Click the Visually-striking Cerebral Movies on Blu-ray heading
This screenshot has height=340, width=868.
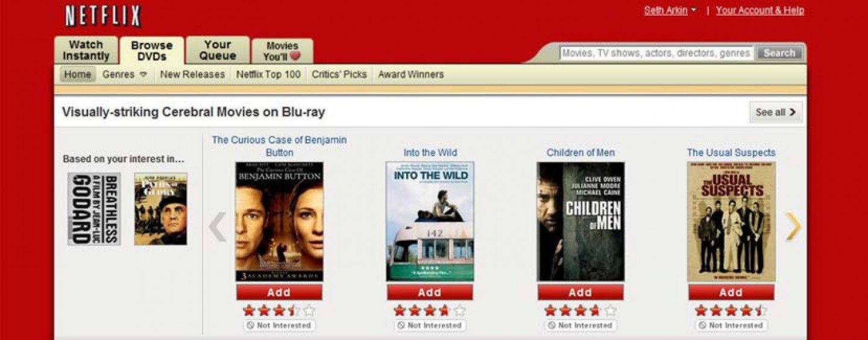[x=193, y=112]
